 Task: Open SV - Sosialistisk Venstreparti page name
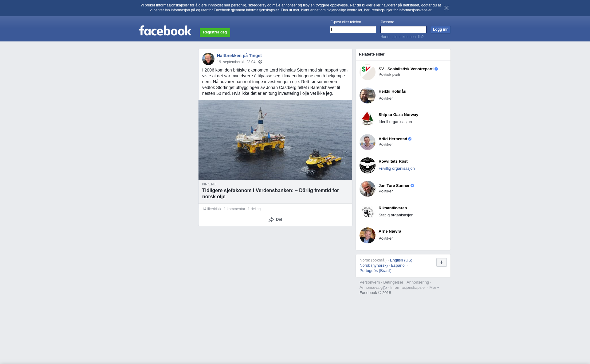[406, 69]
